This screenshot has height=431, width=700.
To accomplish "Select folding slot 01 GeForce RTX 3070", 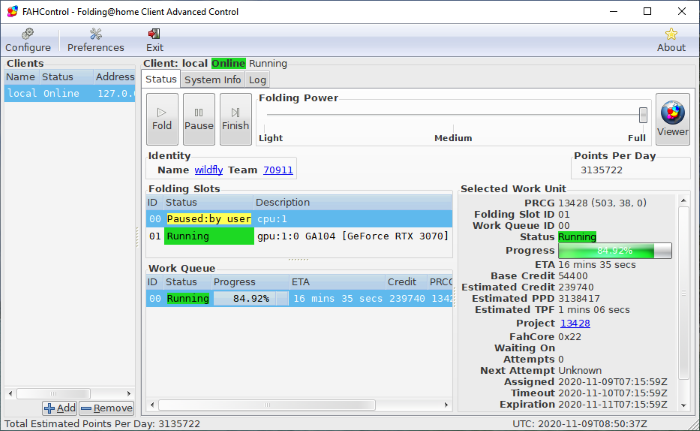I will pos(299,236).
